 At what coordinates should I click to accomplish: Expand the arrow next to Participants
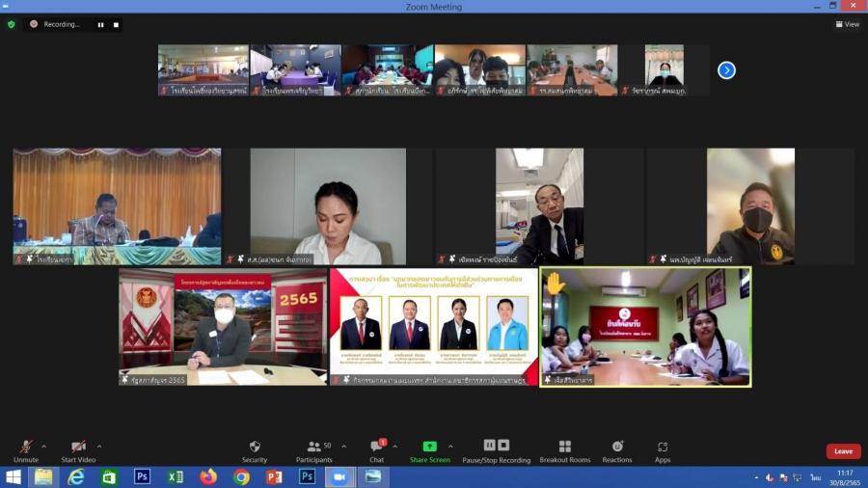[342, 447]
